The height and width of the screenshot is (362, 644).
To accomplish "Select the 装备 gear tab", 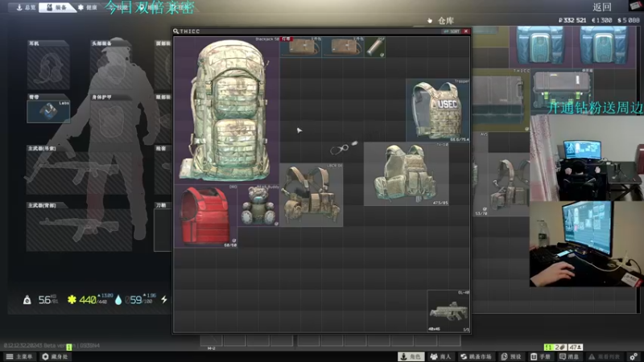I will [56, 7].
